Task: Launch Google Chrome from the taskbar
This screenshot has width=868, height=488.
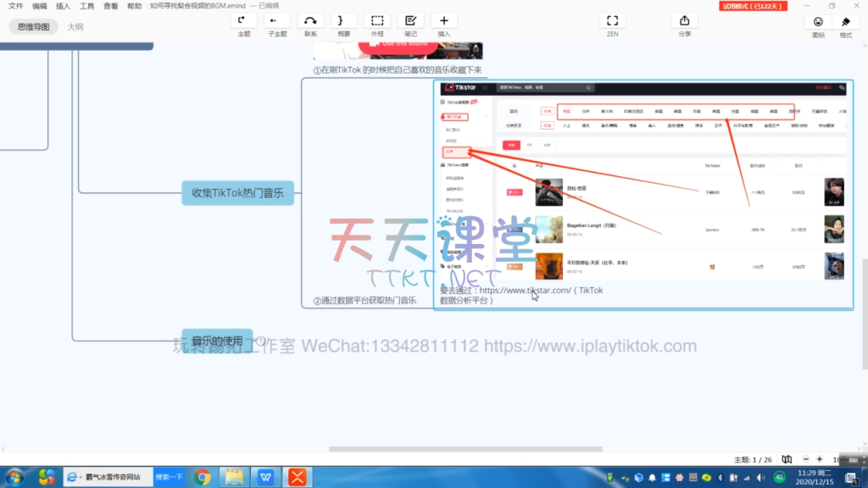Action: [x=202, y=477]
